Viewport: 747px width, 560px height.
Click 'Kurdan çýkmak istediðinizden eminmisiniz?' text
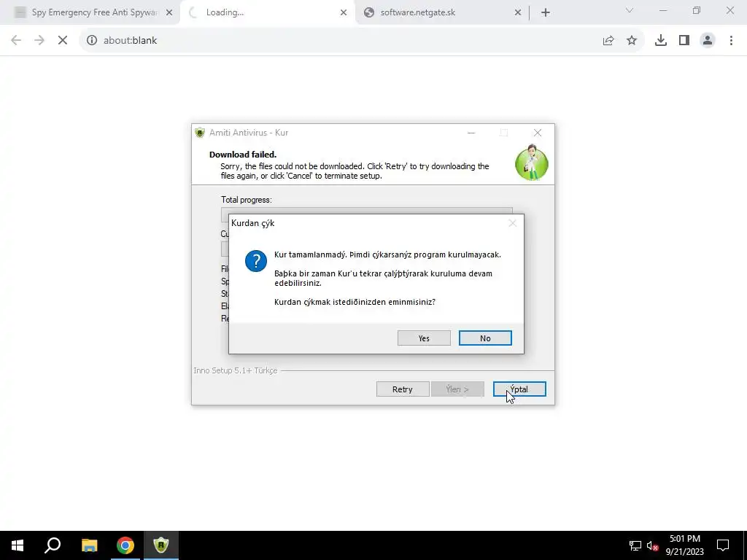[355, 302]
